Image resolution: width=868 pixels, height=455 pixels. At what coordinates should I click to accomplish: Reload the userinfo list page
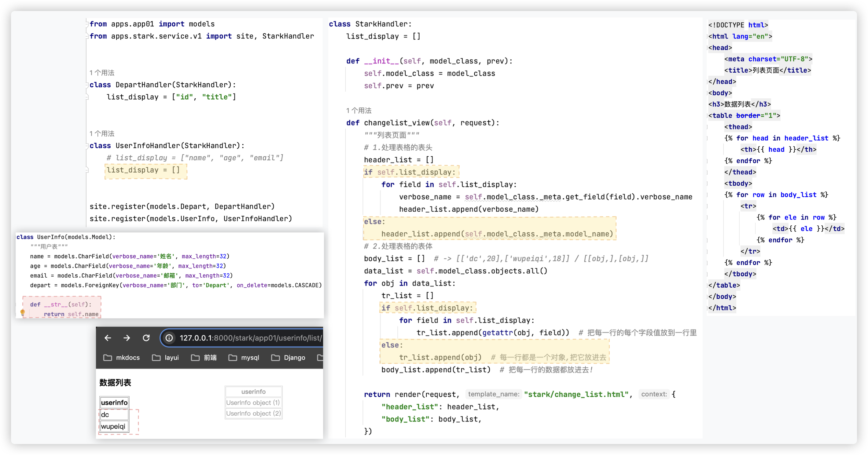tap(146, 338)
